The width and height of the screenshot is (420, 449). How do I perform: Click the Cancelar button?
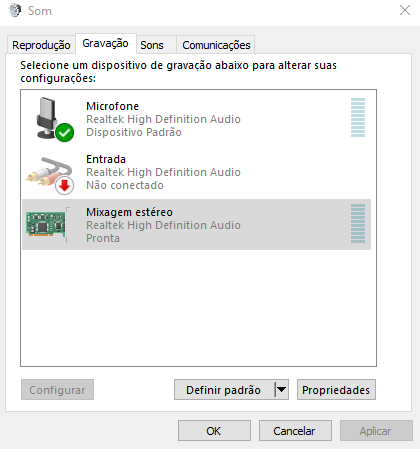(x=295, y=431)
